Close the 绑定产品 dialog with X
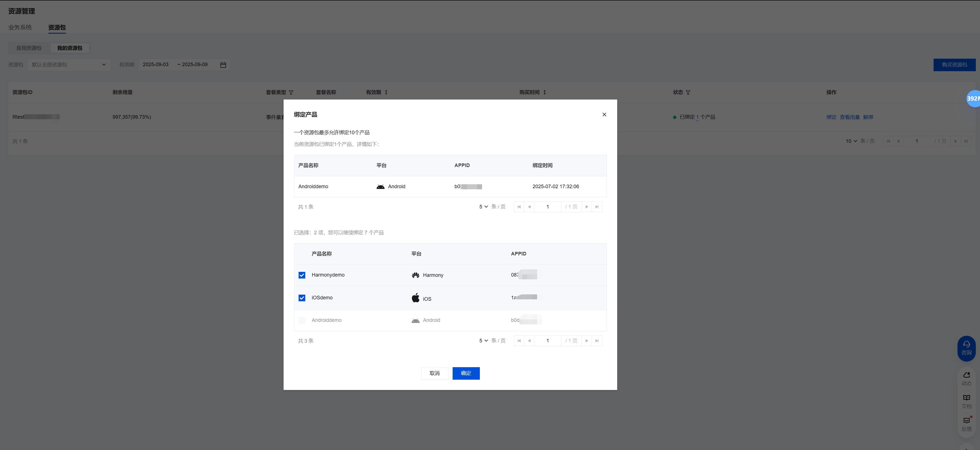980x450 pixels. coord(604,115)
